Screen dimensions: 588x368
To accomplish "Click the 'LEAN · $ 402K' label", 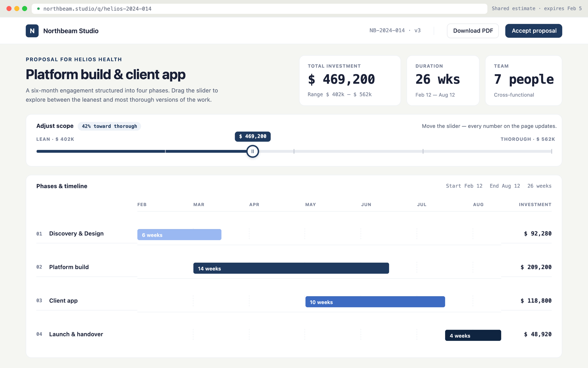I will coord(55,139).
